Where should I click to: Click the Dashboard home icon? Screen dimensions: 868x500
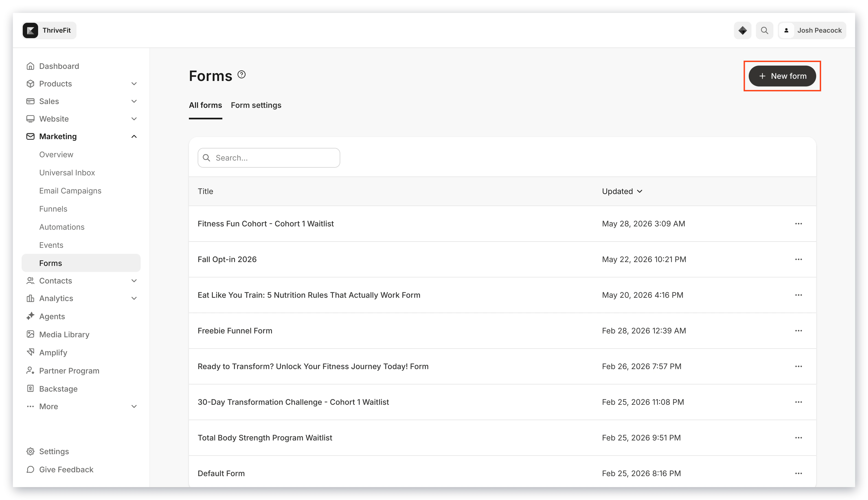point(30,66)
